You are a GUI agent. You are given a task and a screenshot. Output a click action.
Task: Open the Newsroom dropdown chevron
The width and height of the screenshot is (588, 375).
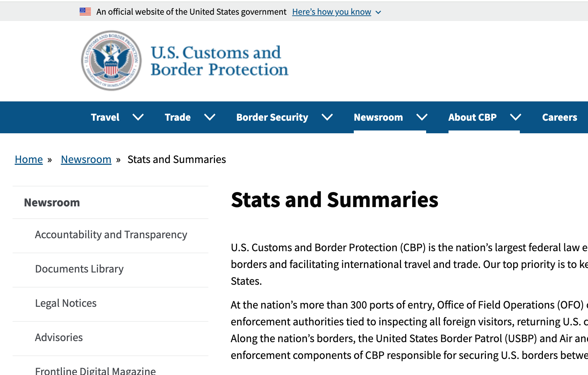(422, 117)
